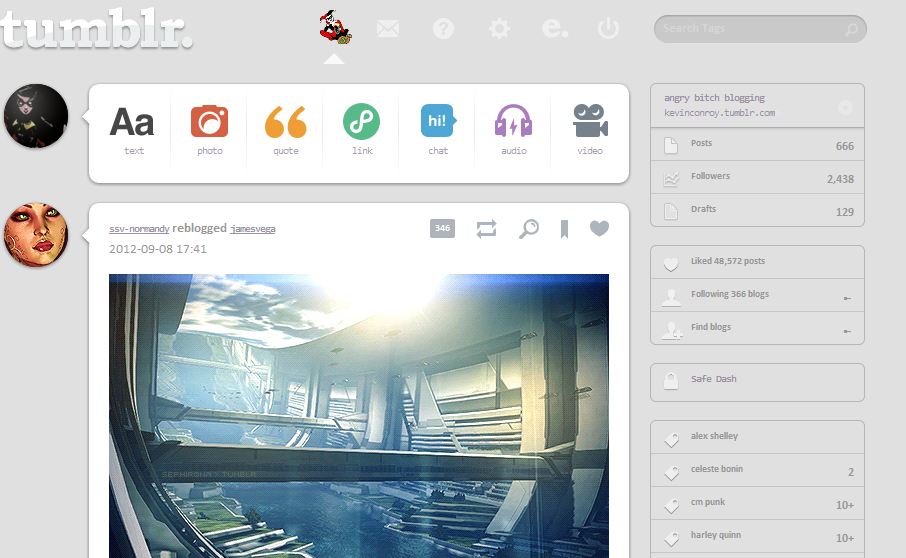906x558 pixels.
Task: View Followers showing 2,438
Action: 758,178
